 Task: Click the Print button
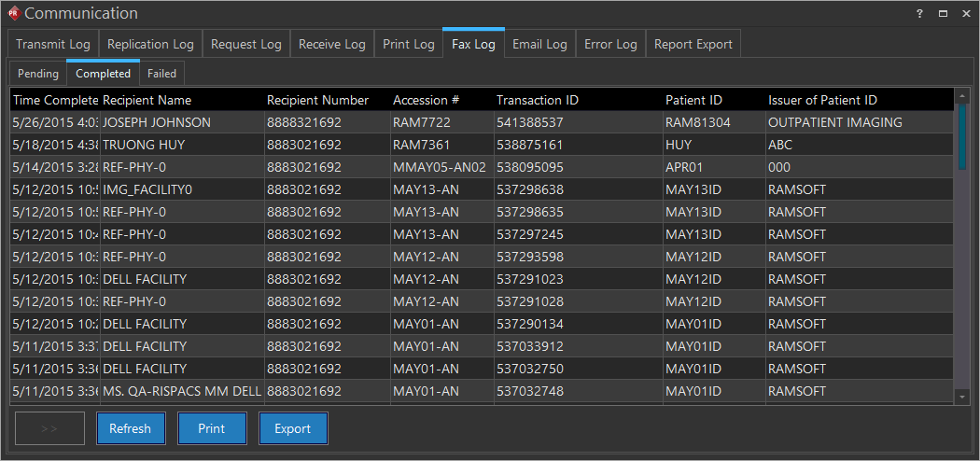[211, 428]
